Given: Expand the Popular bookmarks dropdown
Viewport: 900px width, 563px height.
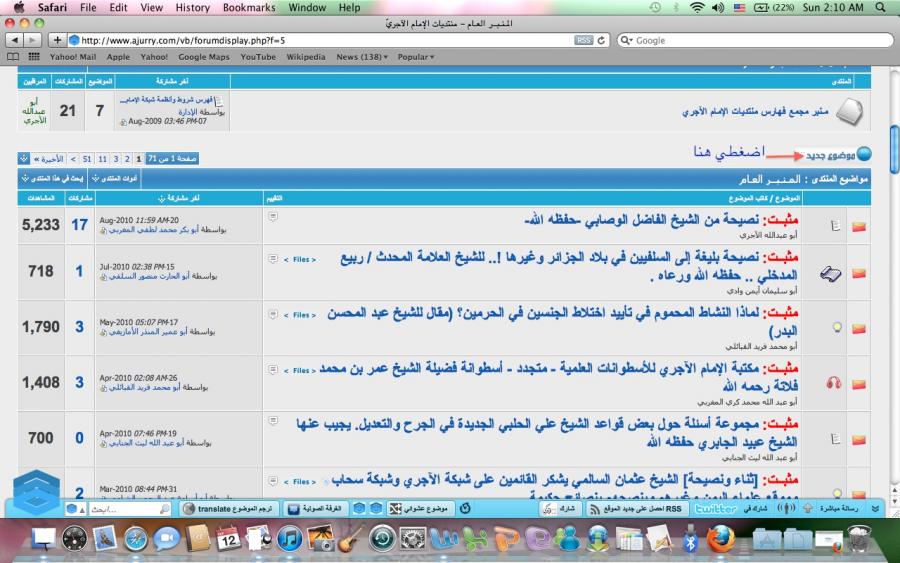Looking at the screenshot, I should tap(416, 57).
